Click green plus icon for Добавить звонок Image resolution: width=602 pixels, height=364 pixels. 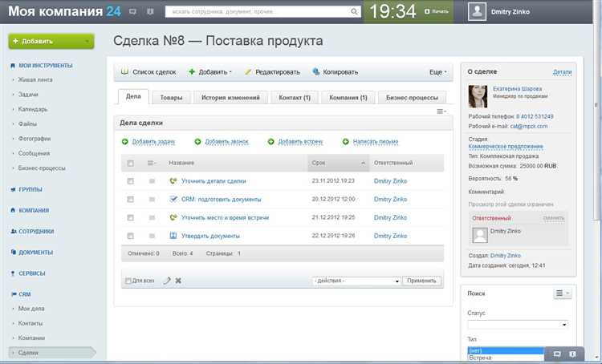pyautogui.click(x=197, y=142)
